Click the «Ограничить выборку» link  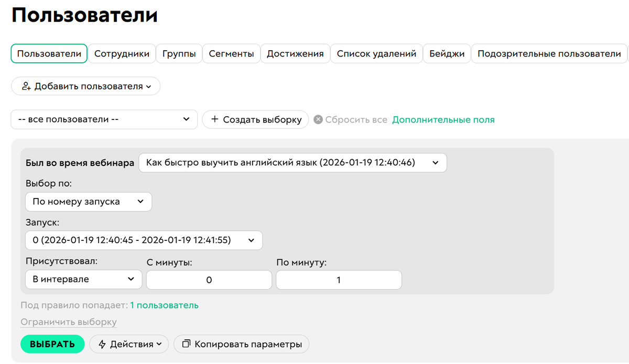68,322
